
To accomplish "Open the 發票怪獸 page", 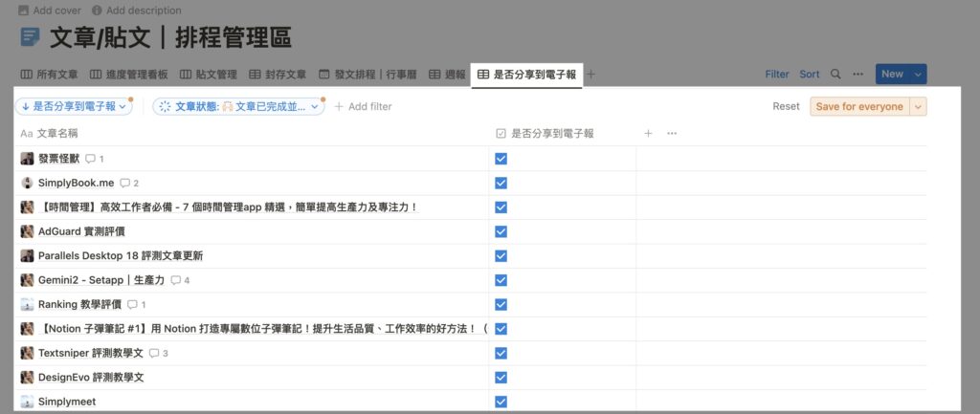I will (58, 159).
